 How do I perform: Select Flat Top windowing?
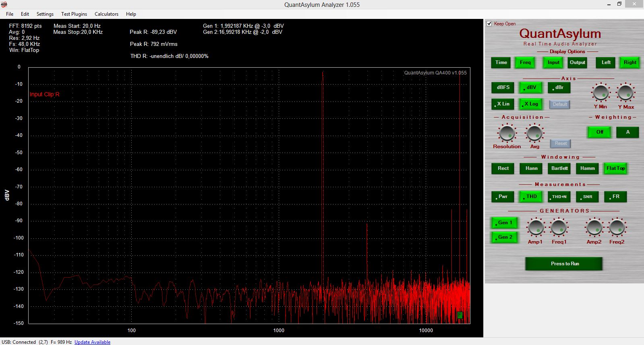(x=615, y=168)
